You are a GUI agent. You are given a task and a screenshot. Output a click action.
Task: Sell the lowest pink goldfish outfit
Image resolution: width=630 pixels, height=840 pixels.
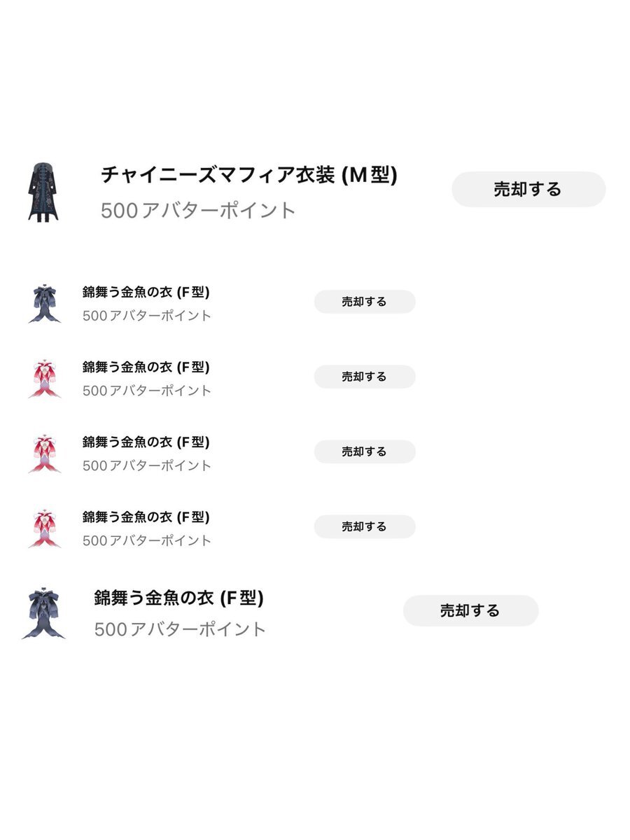pos(365,526)
